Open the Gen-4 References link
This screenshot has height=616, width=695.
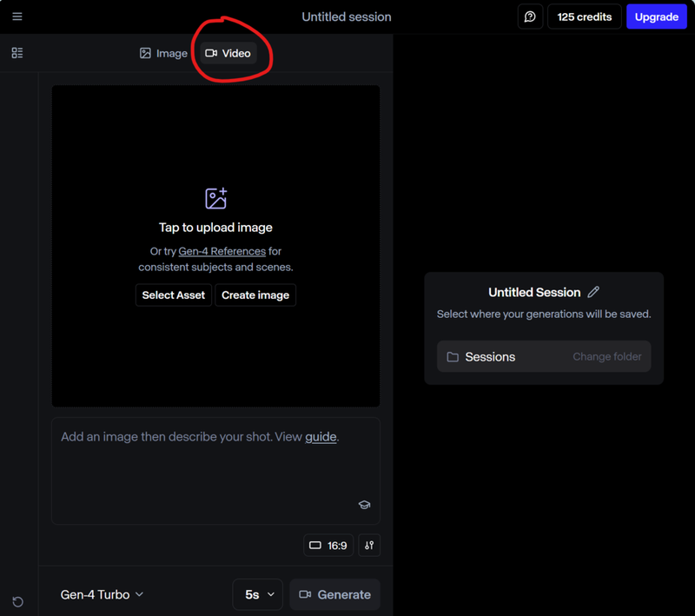(x=222, y=251)
